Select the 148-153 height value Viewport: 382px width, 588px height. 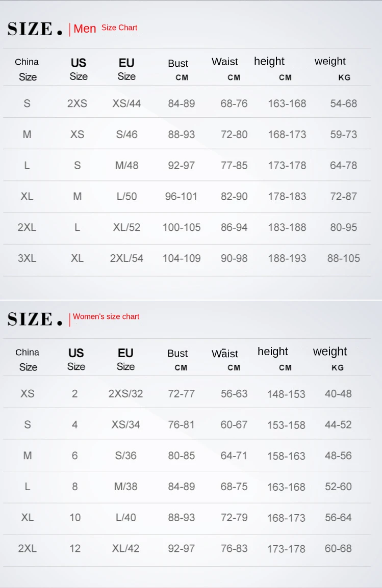pyautogui.click(x=286, y=394)
